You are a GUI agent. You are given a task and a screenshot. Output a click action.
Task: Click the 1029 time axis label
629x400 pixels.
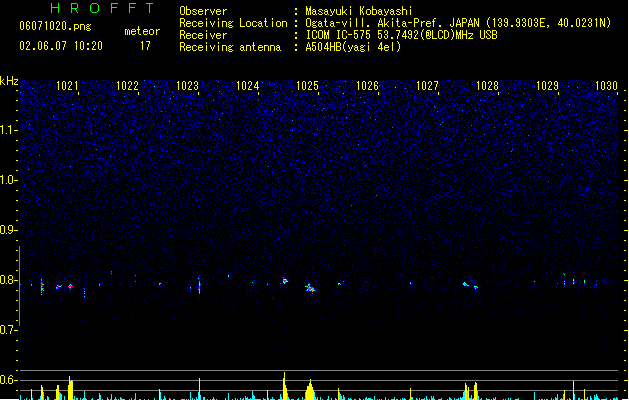(547, 86)
